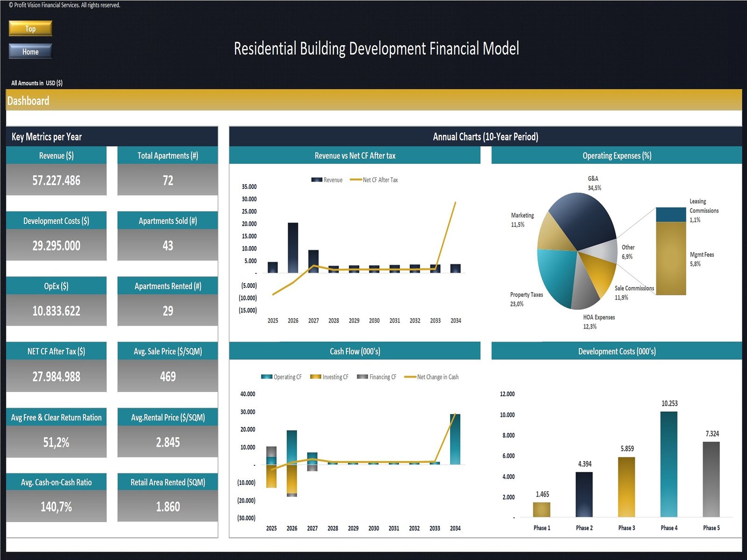
Task: Select the Phase 1 development cost bar
Action: tap(542, 509)
